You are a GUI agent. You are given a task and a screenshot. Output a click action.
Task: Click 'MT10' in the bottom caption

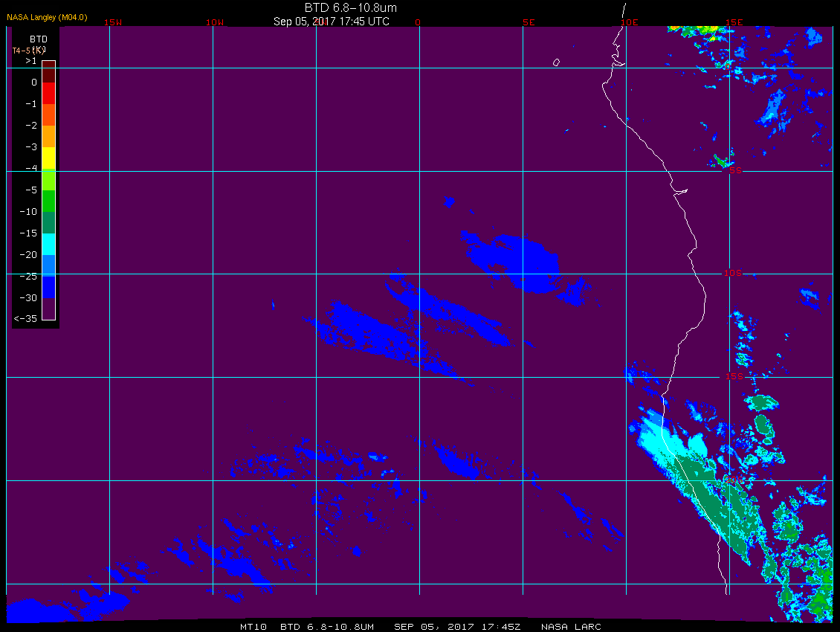pyautogui.click(x=253, y=627)
